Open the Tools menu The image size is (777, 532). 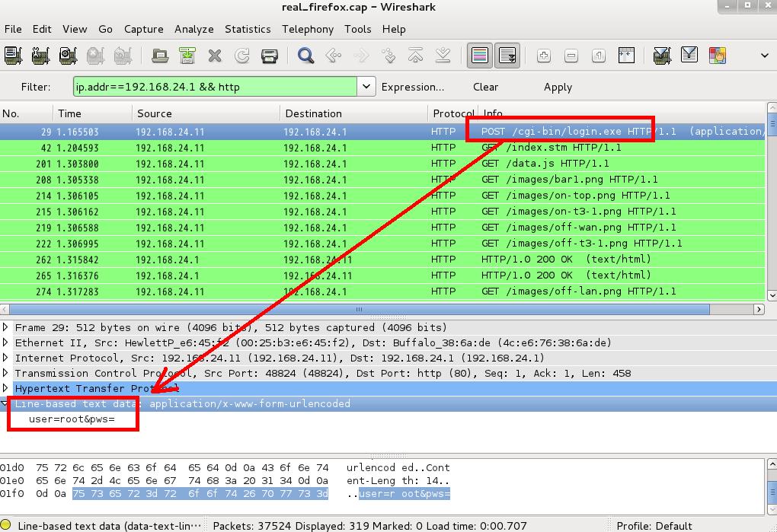click(x=358, y=29)
